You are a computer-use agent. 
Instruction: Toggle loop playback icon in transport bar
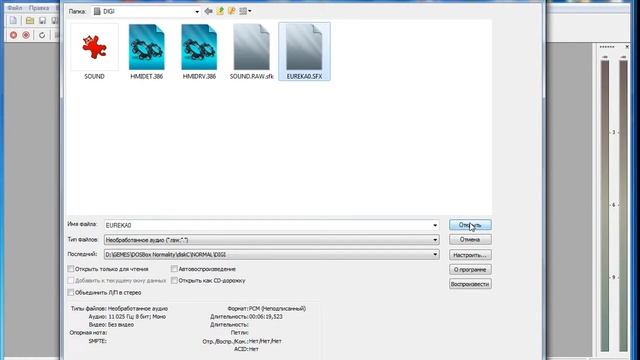(x=42, y=35)
